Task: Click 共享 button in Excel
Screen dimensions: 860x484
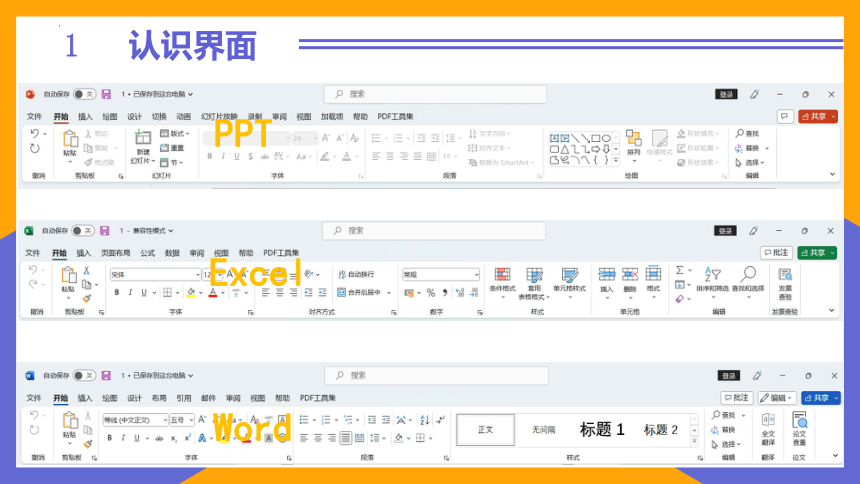Action: click(817, 252)
